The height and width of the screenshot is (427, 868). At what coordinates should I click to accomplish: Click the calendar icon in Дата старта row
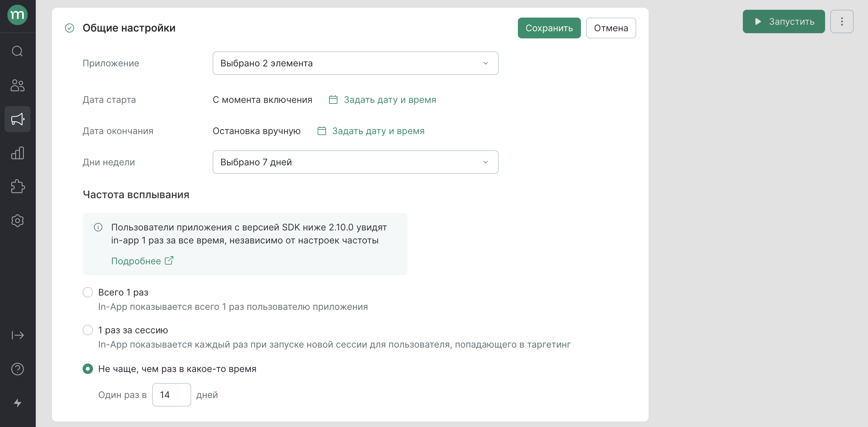(x=333, y=100)
